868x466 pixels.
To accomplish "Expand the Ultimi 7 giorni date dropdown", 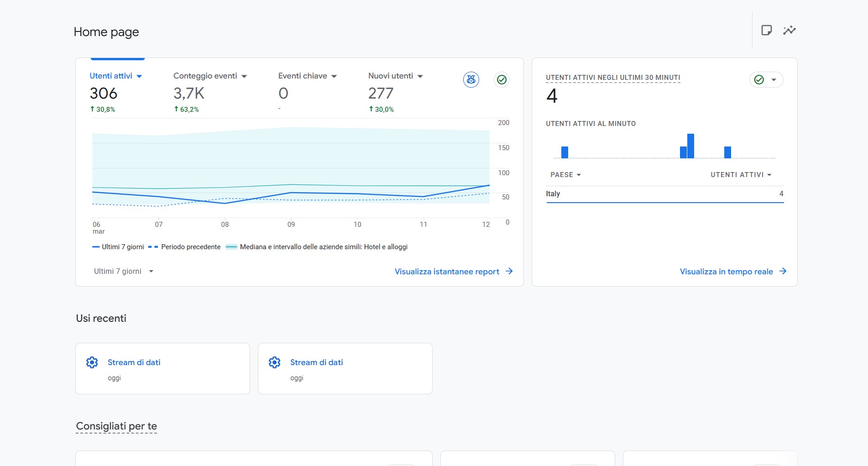I will pos(123,271).
